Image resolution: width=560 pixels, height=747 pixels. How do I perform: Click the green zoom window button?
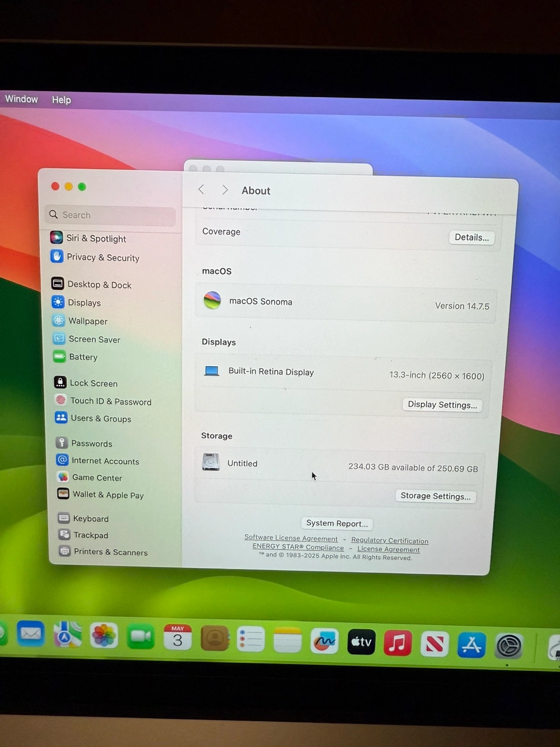(x=82, y=187)
